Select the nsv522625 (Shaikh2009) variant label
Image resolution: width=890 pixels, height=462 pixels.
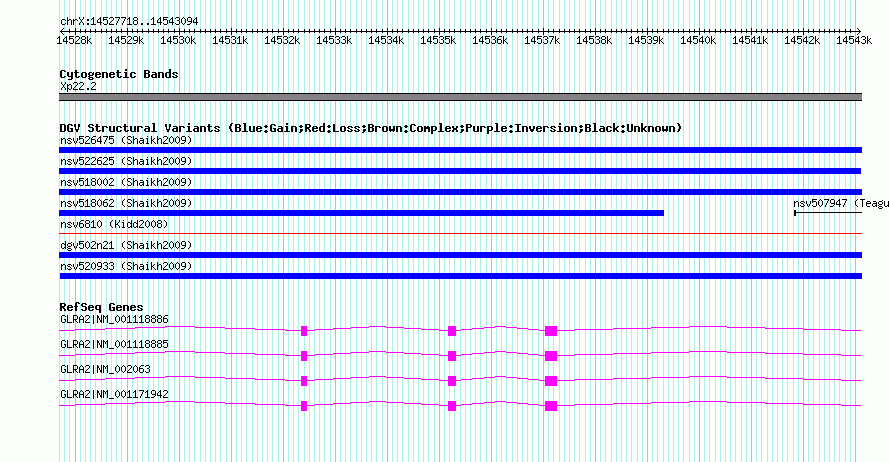click(126, 161)
